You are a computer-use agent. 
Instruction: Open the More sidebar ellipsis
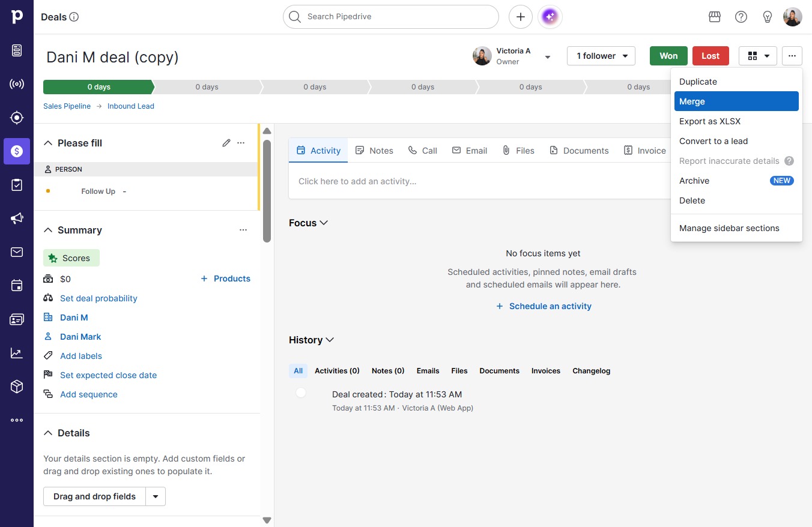pos(17,420)
